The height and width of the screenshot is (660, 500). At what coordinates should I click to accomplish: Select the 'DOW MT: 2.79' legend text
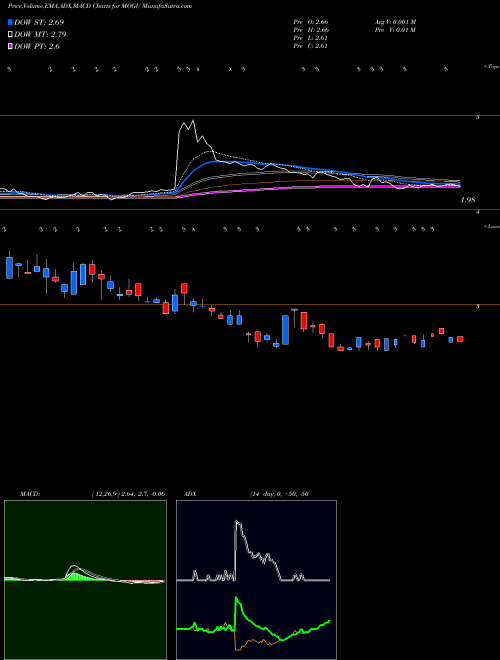pos(40,34)
